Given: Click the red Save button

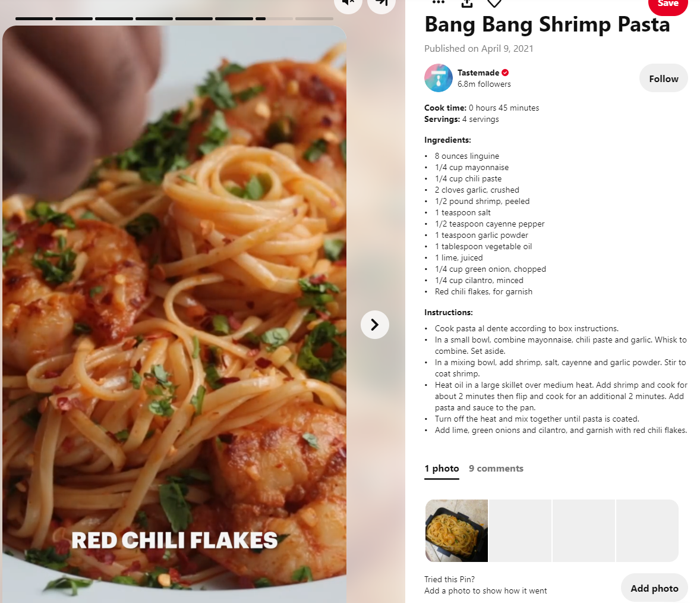Looking at the screenshot, I should coord(668,5).
